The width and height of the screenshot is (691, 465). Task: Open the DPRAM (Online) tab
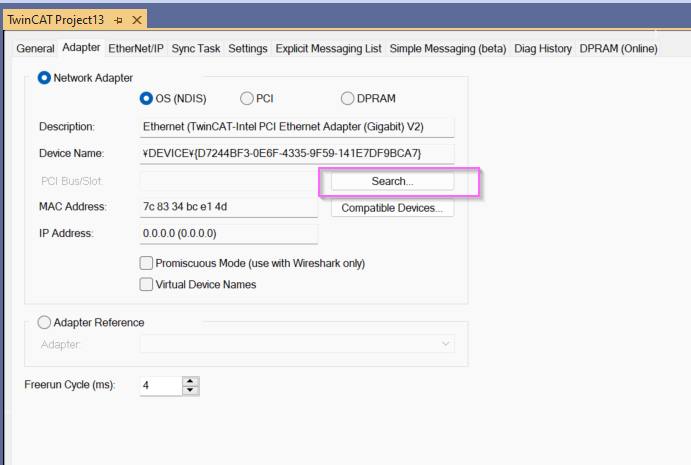point(618,48)
